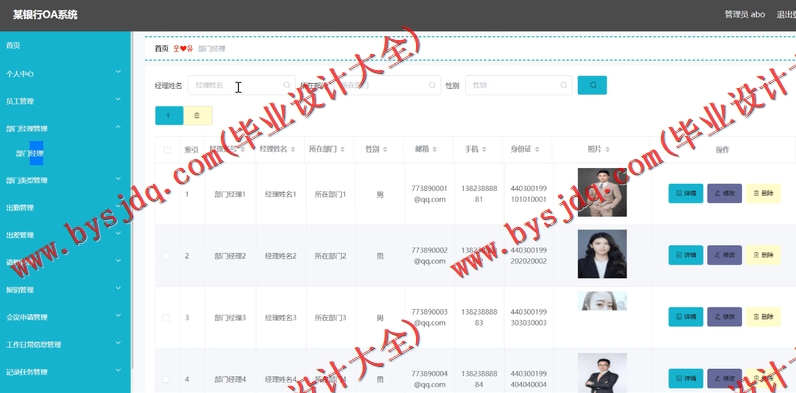Click 详情 button for 部门经理3

(x=685, y=317)
